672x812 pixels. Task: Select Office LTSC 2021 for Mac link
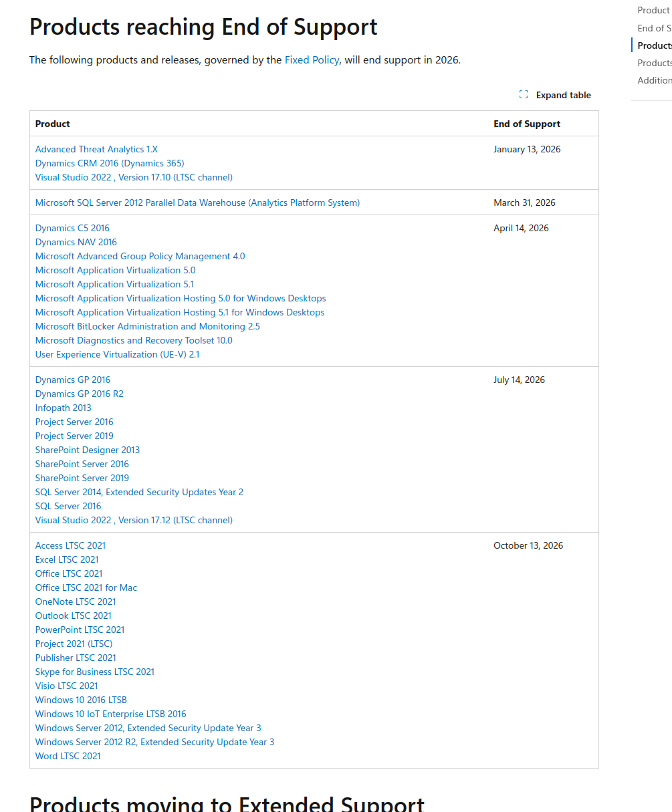tap(86, 588)
